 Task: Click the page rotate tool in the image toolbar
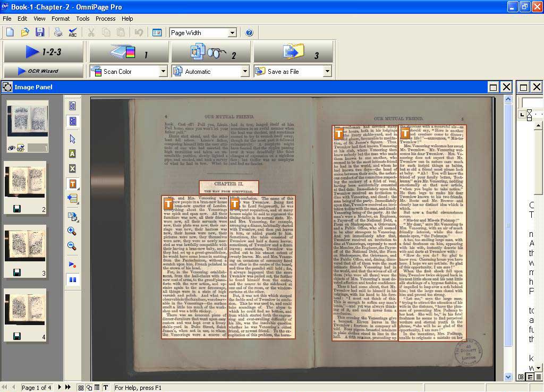click(72, 217)
